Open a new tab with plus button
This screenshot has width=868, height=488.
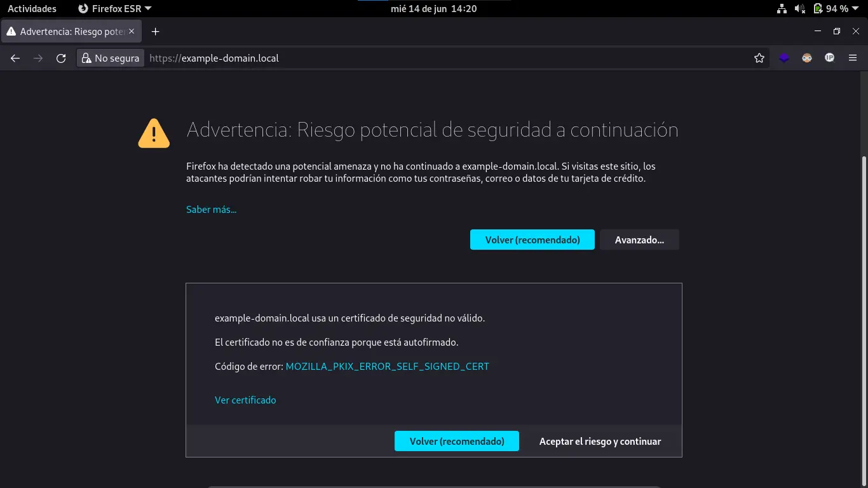tap(155, 32)
